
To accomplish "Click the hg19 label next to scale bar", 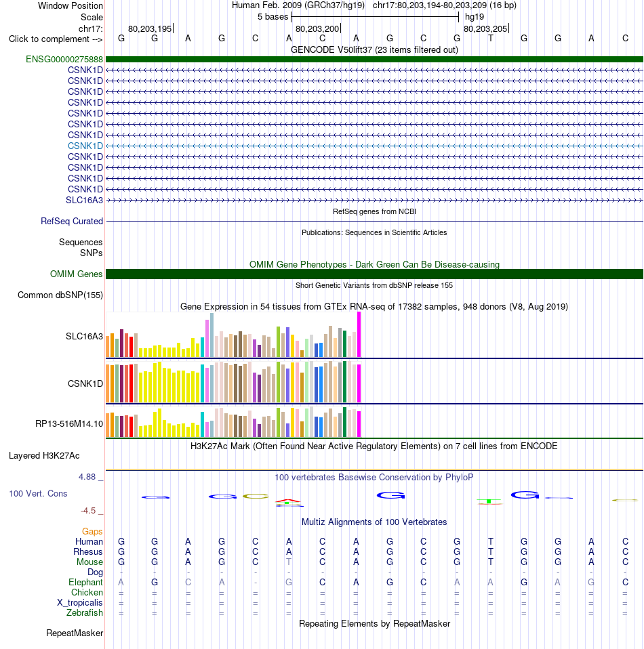I will 475,17.
